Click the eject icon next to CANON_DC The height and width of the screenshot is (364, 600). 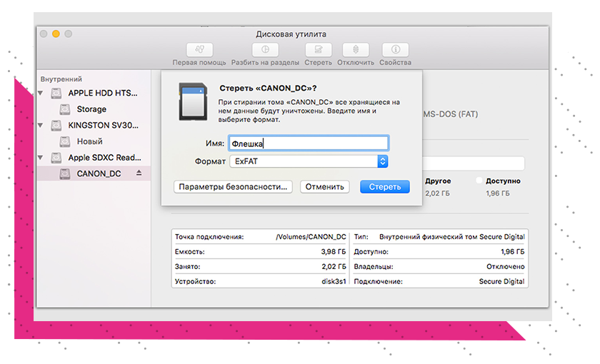coord(139,173)
